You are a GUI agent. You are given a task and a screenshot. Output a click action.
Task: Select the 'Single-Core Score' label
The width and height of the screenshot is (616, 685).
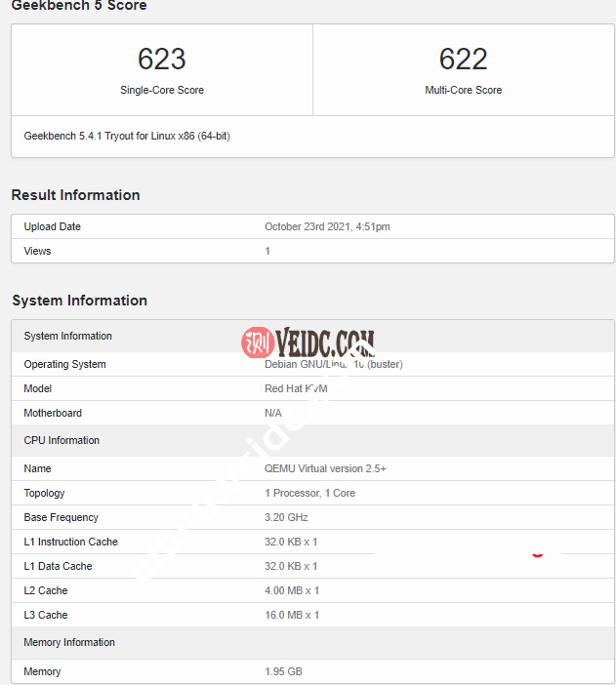click(162, 90)
